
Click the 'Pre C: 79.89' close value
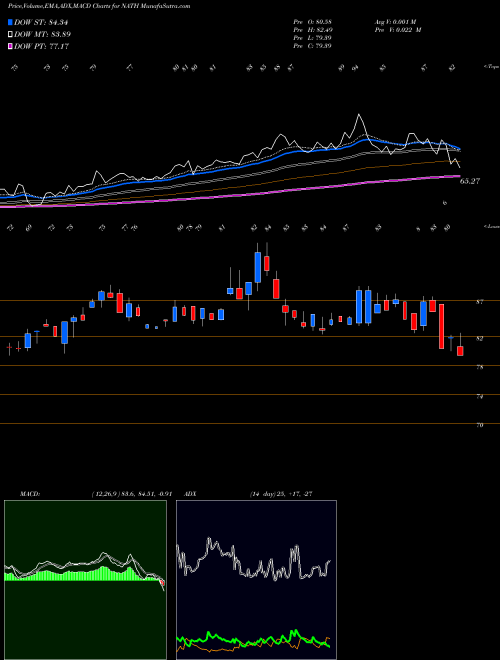pyautogui.click(x=313, y=46)
